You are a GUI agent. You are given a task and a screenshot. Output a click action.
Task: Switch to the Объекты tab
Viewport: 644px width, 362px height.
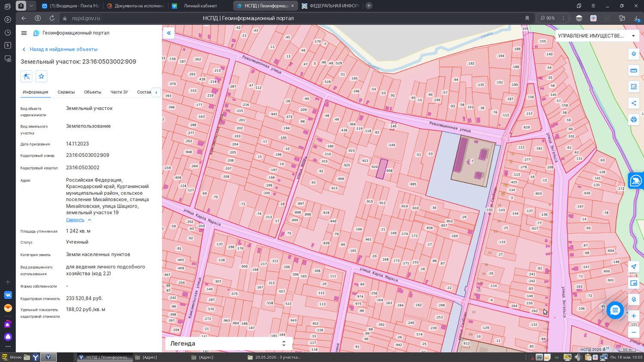tap(93, 92)
